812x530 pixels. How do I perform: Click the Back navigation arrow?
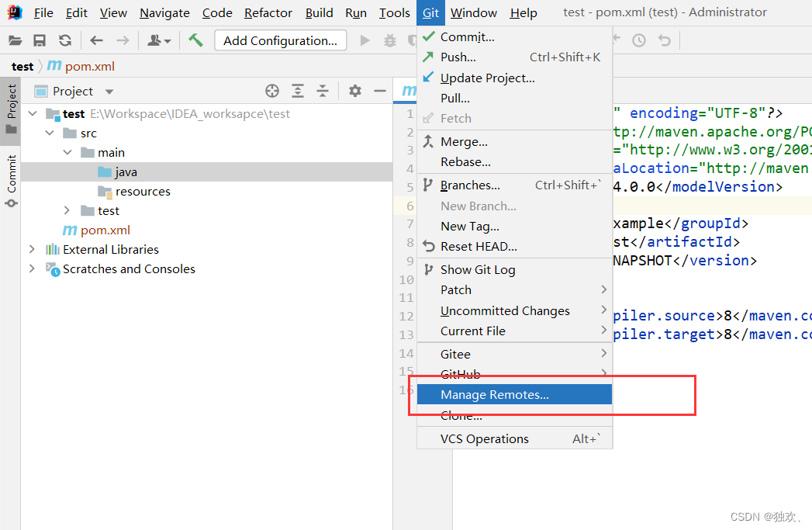[x=97, y=40]
